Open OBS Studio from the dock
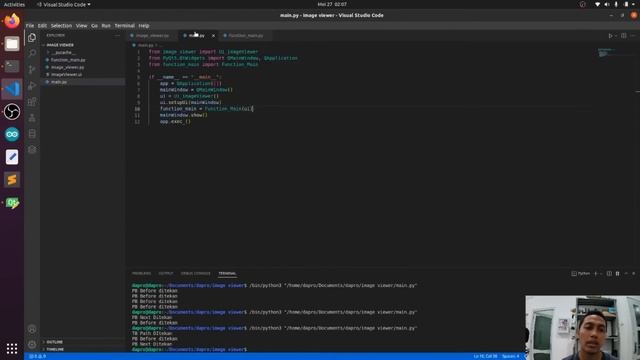This screenshot has width=640, height=360. [x=12, y=111]
